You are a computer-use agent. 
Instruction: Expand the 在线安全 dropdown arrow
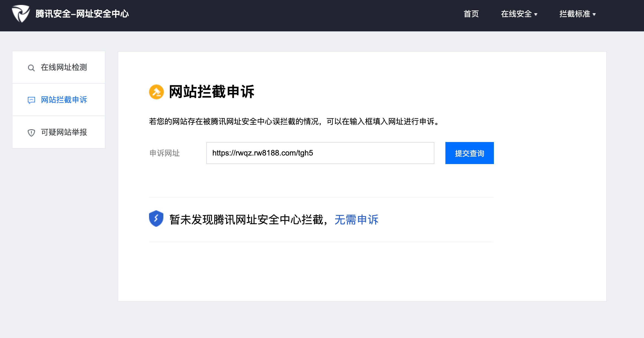click(536, 15)
